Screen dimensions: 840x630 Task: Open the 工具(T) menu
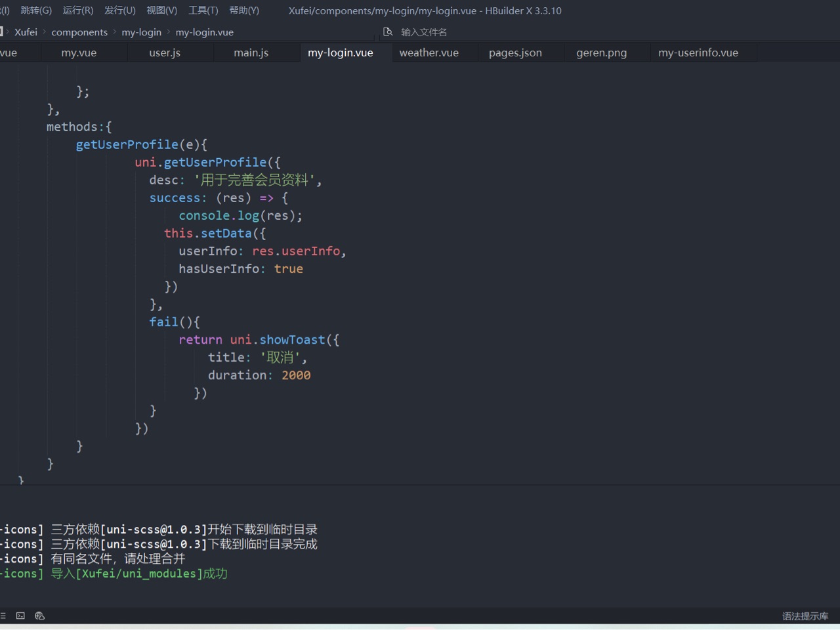pyautogui.click(x=203, y=10)
